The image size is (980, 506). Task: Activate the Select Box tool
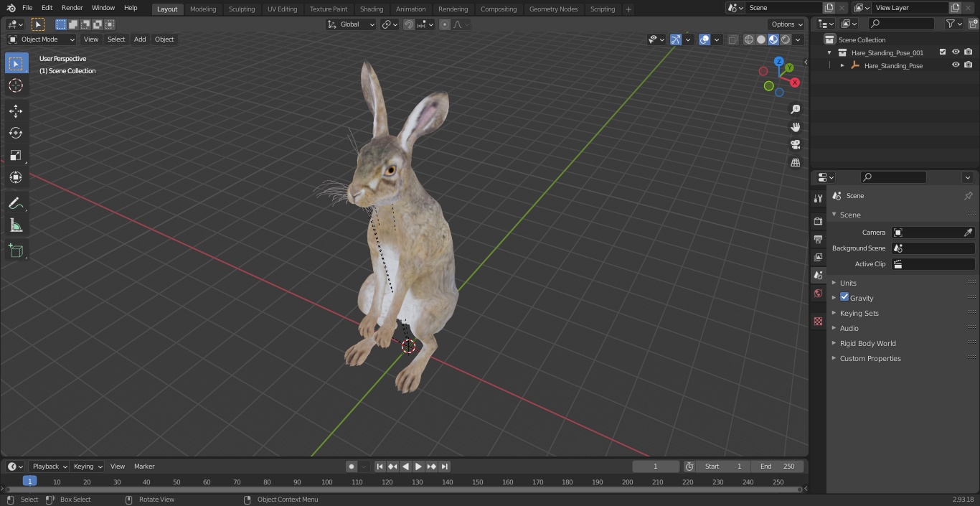[x=16, y=63]
